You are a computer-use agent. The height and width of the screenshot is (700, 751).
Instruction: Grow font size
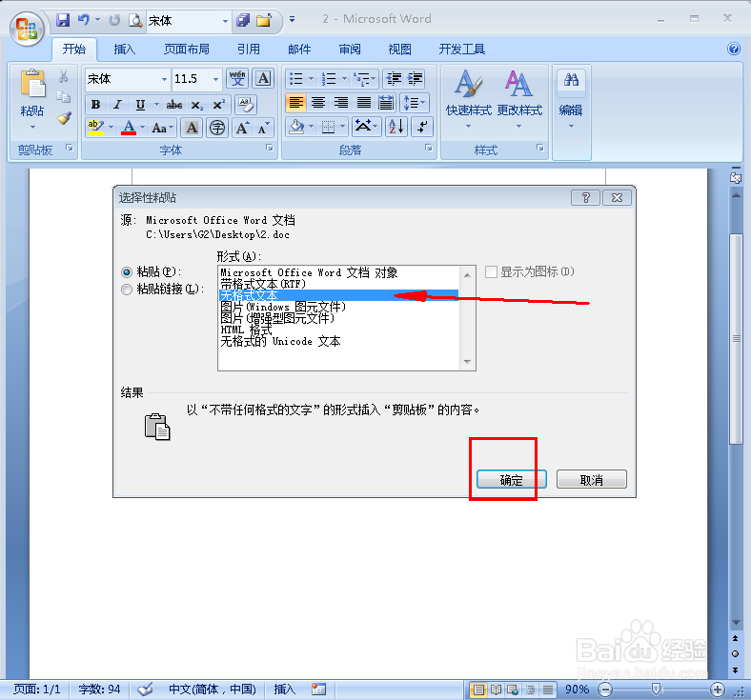[242, 128]
